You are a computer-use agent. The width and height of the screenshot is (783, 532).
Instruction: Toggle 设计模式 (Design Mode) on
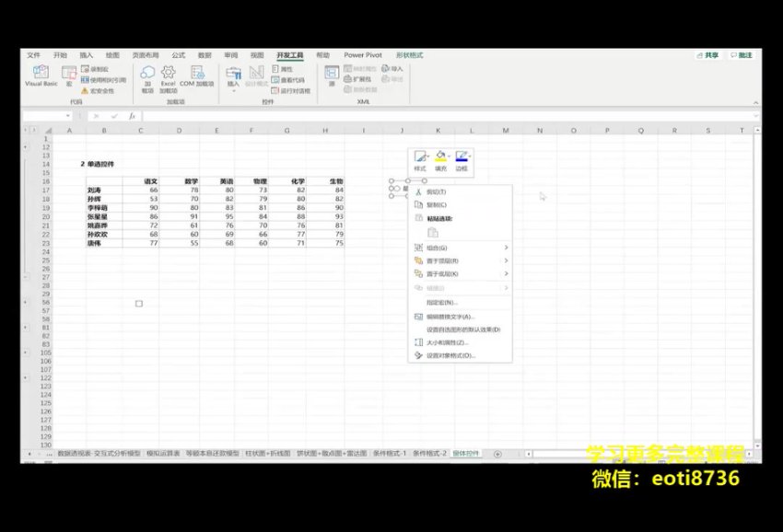255,76
